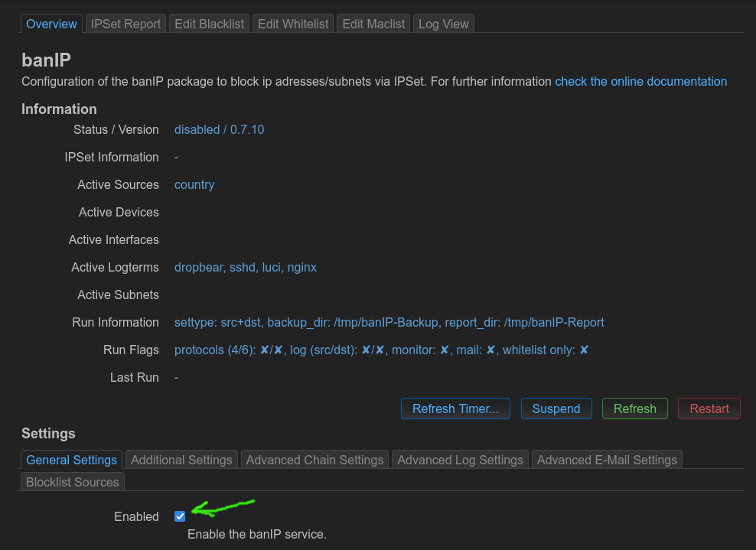
Task: Open the Advanced E-Mail Settings tab
Action: coord(607,459)
